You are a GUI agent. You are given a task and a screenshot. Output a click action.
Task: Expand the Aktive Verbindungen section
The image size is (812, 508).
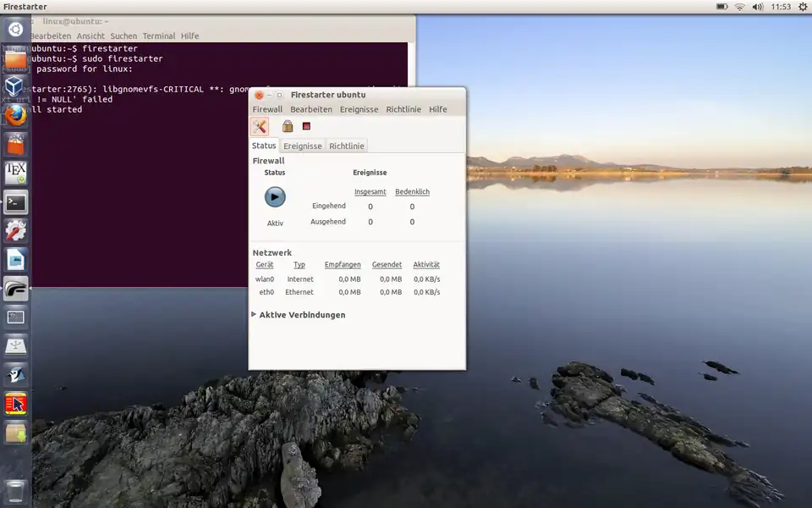254,315
